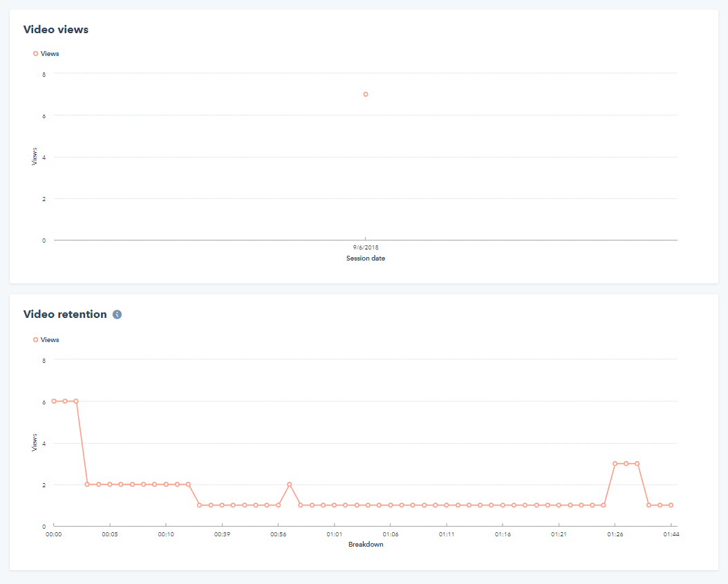728x584 pixels.
Task: Select the raised data point above 01:26
Action: tap(615, 463)
